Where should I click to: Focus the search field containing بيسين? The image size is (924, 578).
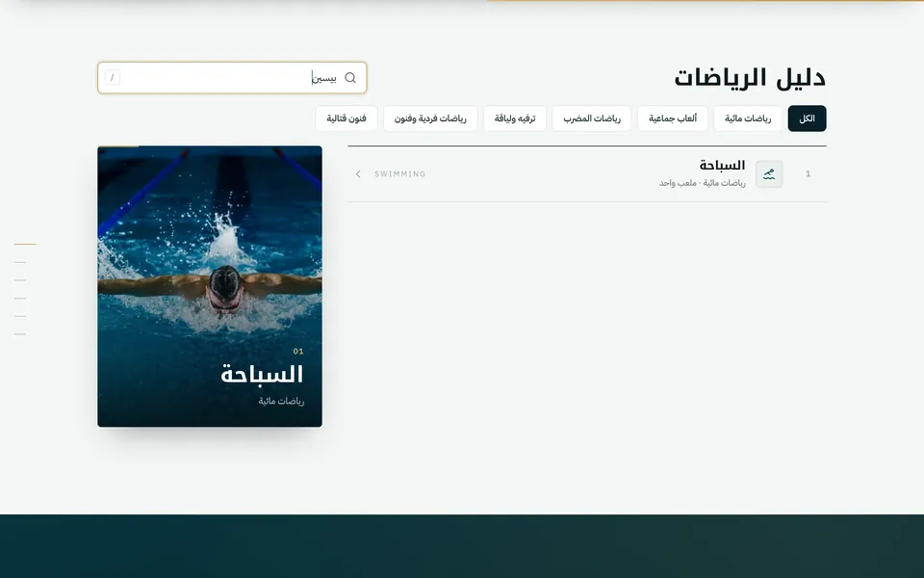tap(232, 78)
